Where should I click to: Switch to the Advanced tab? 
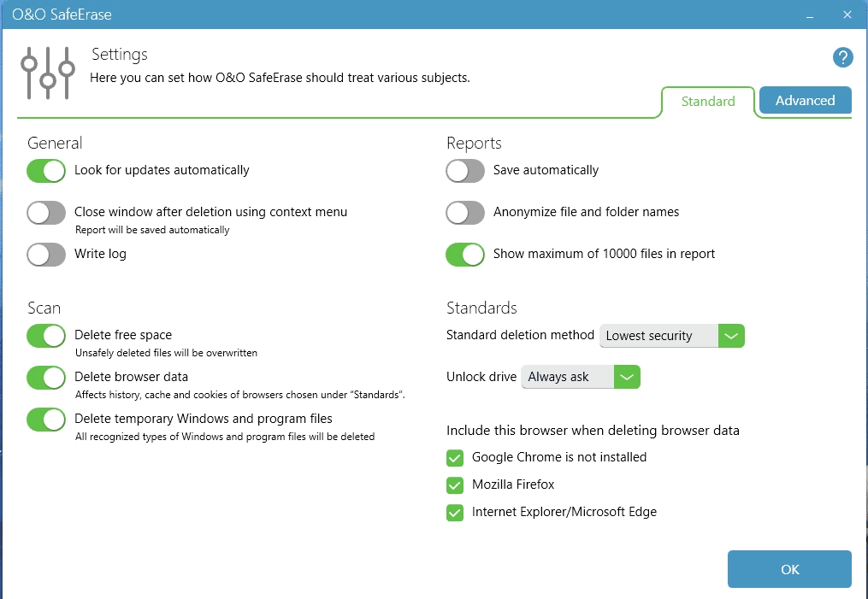(805, 100)
